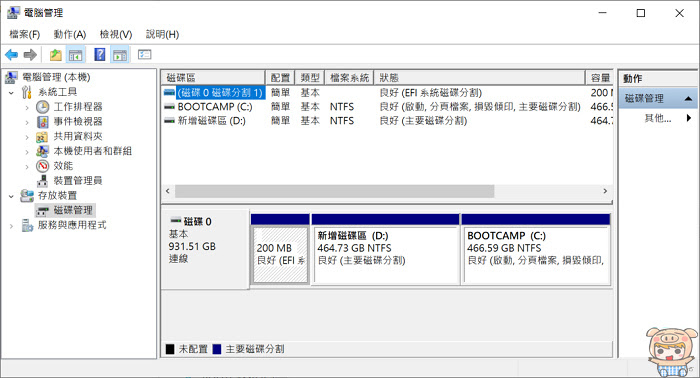Click the drive icon beside 新增磁碟區 (D:)
The image size is (700, 378).
tap(169, 120)
